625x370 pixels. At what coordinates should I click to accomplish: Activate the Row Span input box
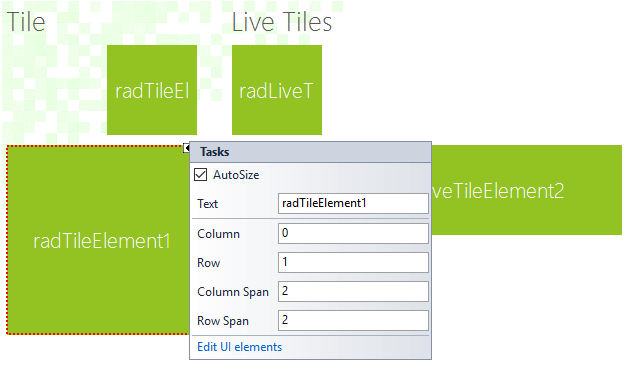tap(353, 321)
